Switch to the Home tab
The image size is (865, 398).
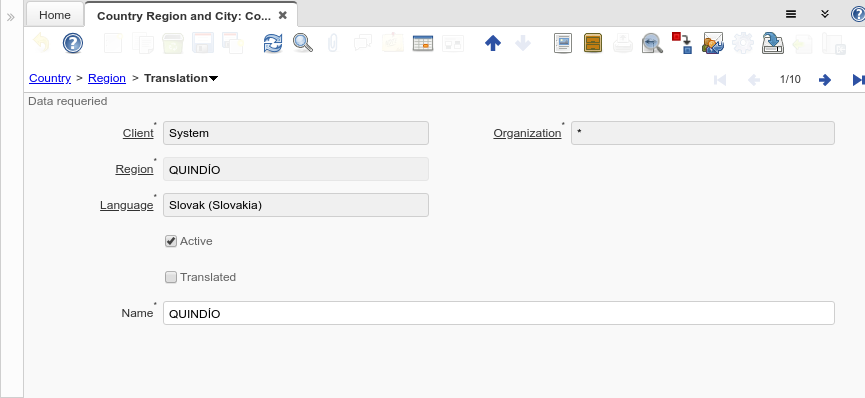(x=55, y=15)
